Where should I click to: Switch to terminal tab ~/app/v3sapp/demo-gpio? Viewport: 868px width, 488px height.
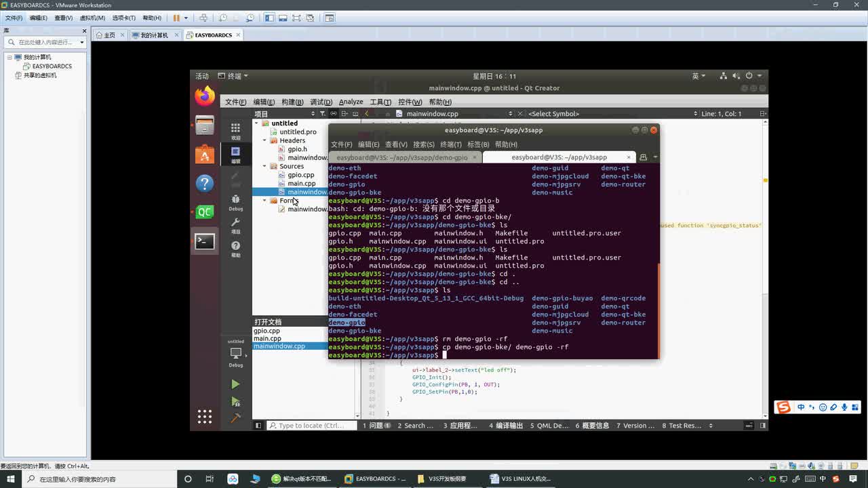406,157
